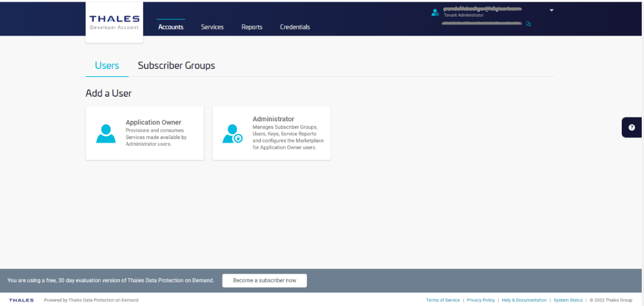Click the Application Owner user icon
This screenshot has height=306, width=644.
tap(106, 134)
